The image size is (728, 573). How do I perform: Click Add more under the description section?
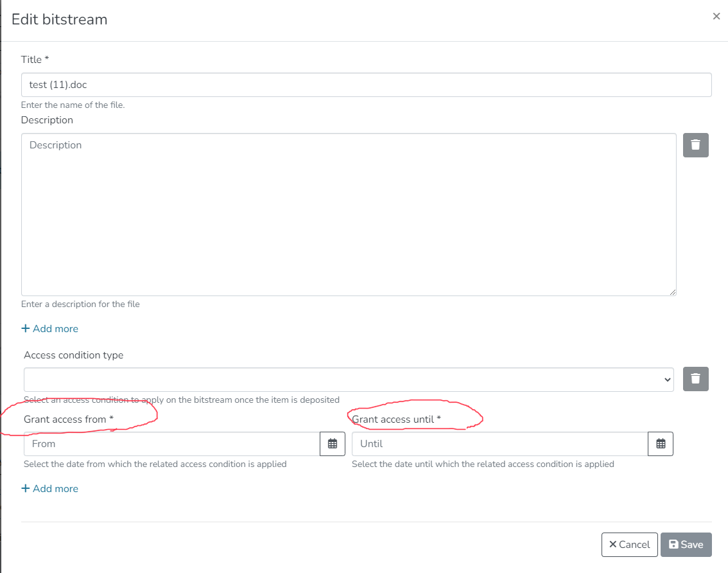click(55, 328)
